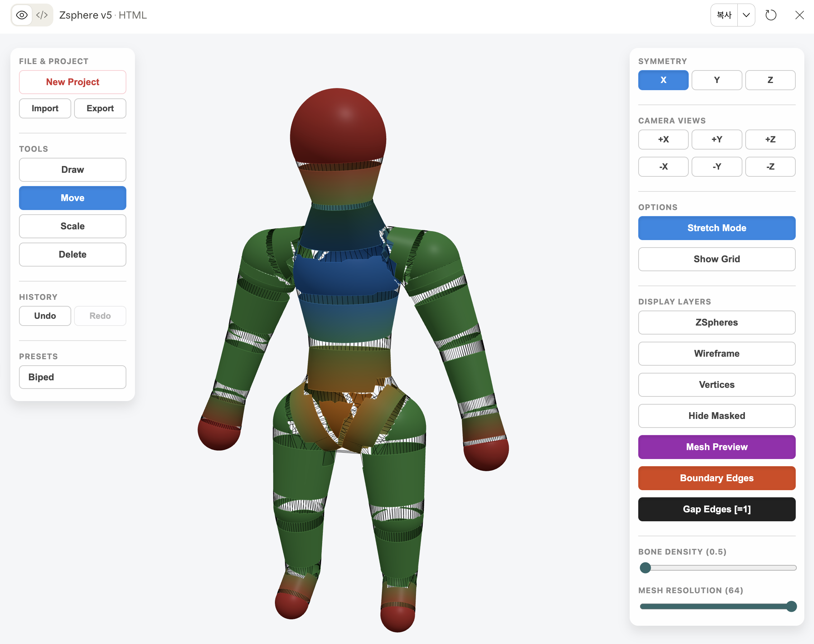Click the refresh icon in top bar

tap(771, 15)
